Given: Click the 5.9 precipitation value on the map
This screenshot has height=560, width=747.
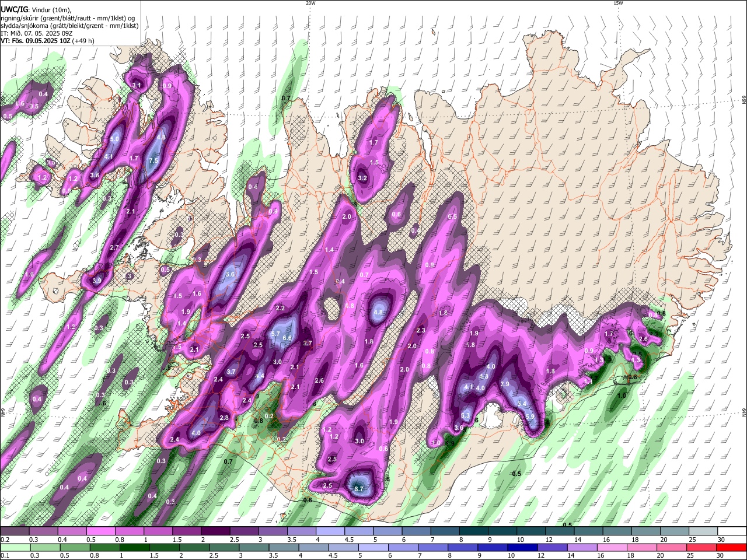Looking at the screenshot, I should [530, 416].
